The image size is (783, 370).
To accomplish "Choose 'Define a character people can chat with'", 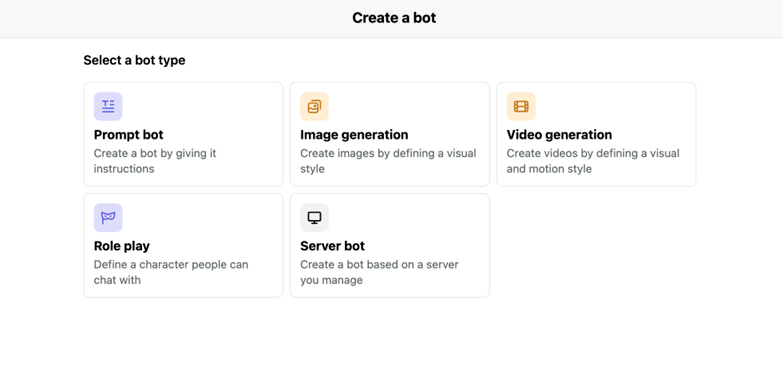I will point(171,272).
